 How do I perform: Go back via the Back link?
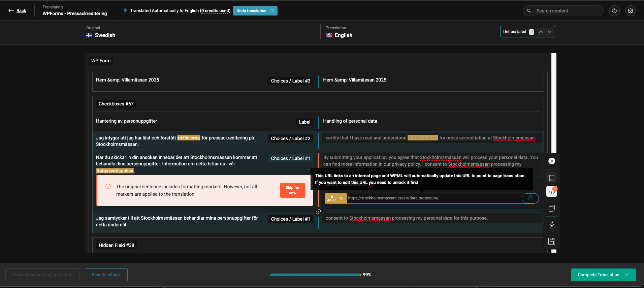[21, 11]
